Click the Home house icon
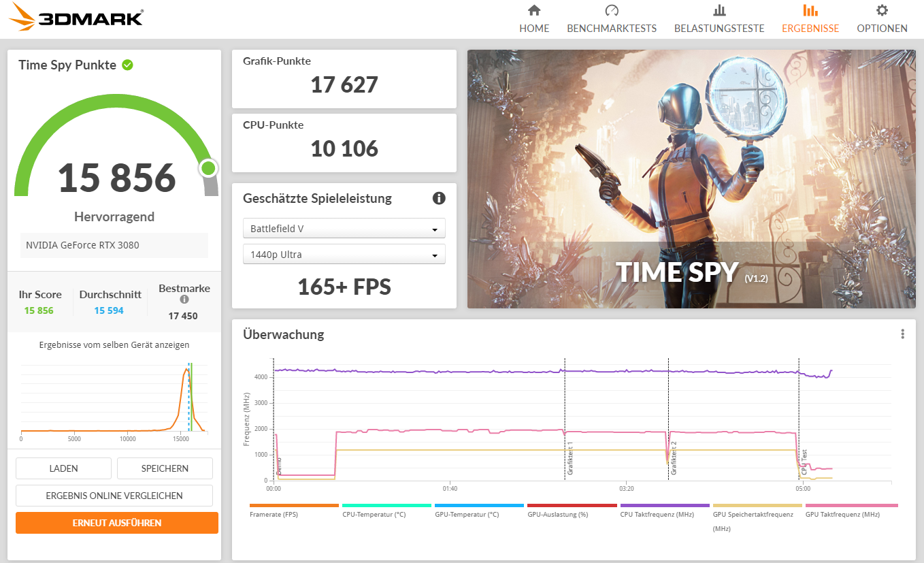The height and width of the screenshot is (563, 924). click(534, 10)
